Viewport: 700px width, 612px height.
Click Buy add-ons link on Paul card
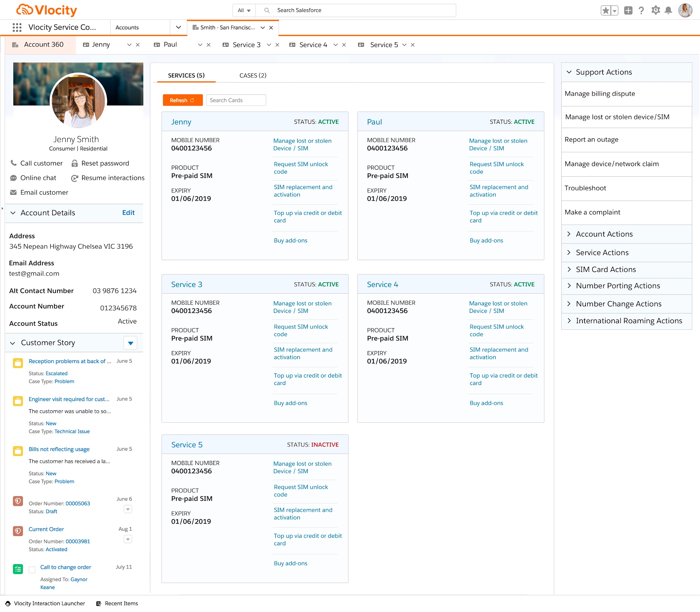[486, 240]
